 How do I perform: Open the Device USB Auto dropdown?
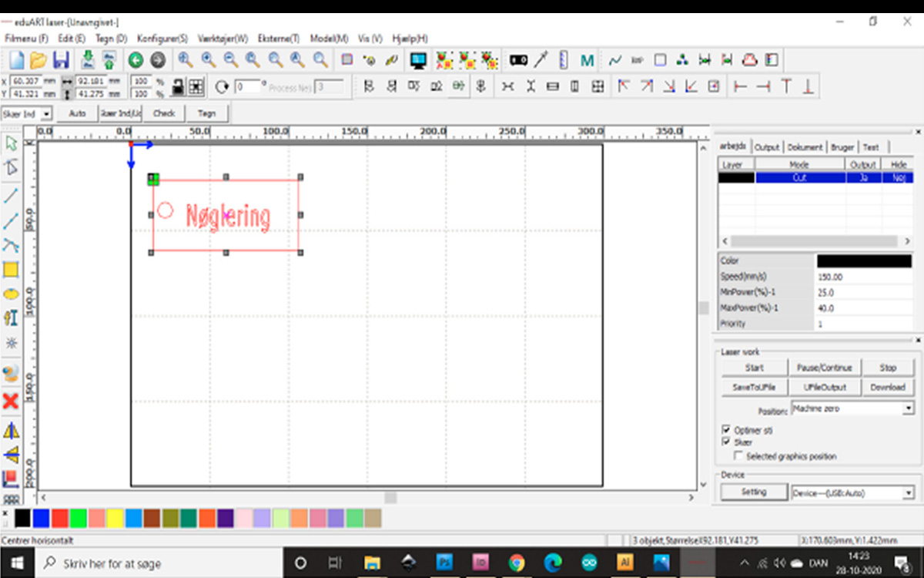pyautogui.click(x=852, y=492)
